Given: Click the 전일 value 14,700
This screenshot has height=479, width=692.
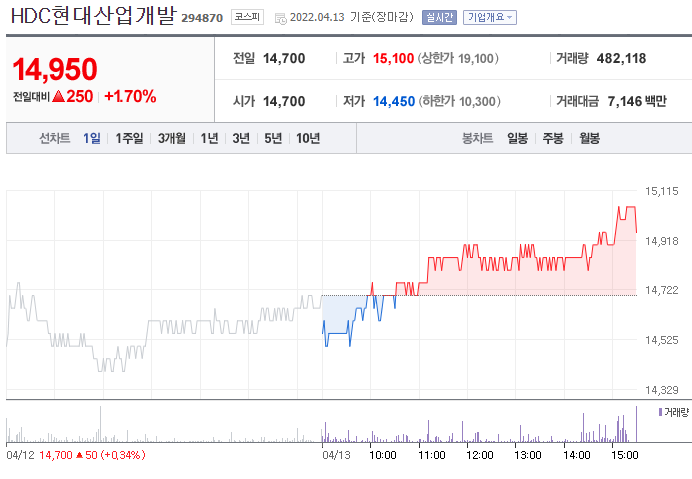Looking at the screenshot, I should point(284,58).
